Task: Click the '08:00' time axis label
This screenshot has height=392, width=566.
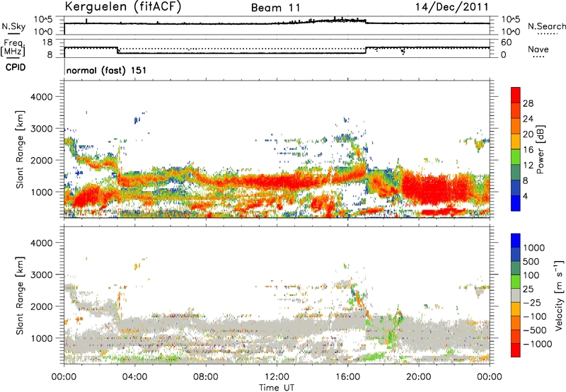Action: [205, 377]
